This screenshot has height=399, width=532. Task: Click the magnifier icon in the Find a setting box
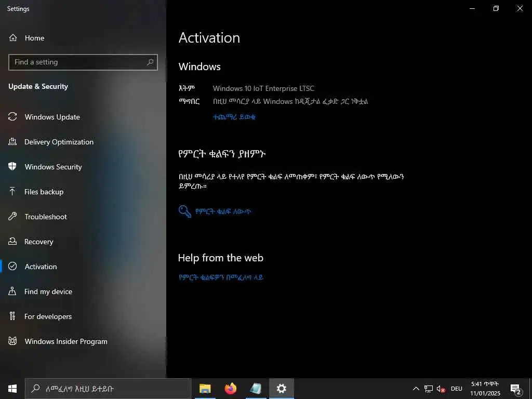[x=150, y=62]
